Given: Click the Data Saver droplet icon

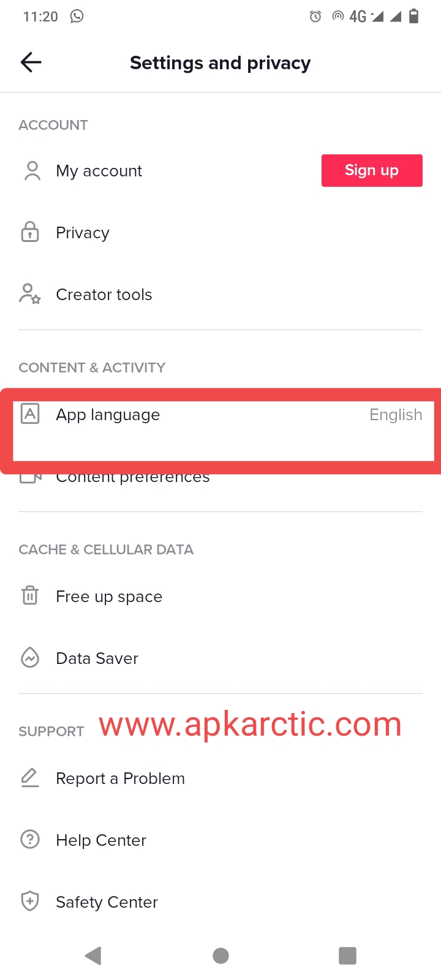Looking at the screenshot, I should tap(30, 658).
